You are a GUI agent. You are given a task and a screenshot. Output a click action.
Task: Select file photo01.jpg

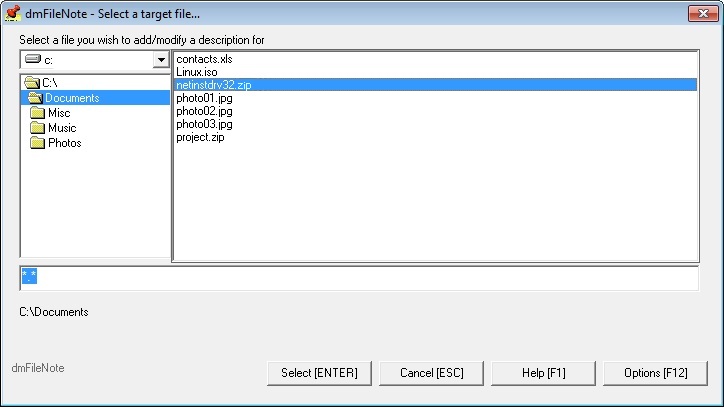click(204, 98)
